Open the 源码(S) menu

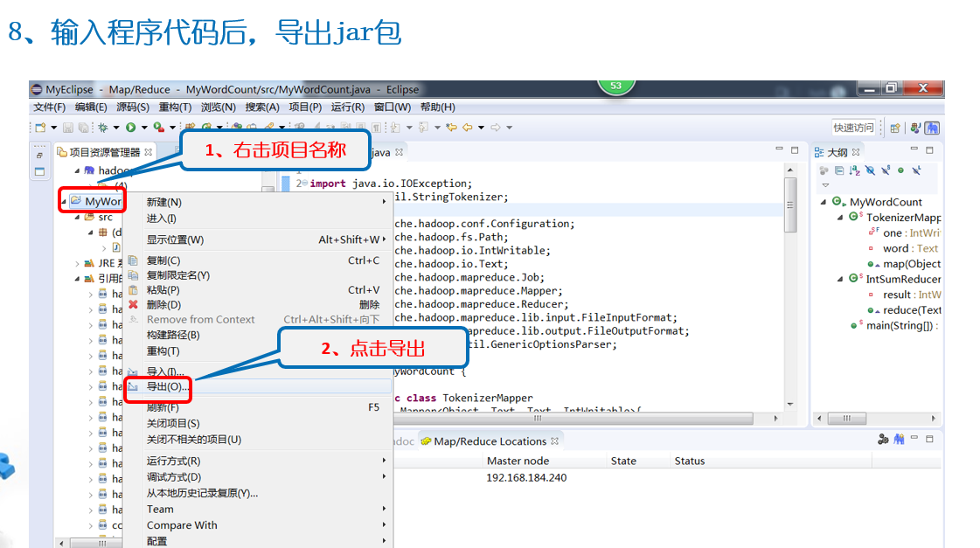point(133,107)
